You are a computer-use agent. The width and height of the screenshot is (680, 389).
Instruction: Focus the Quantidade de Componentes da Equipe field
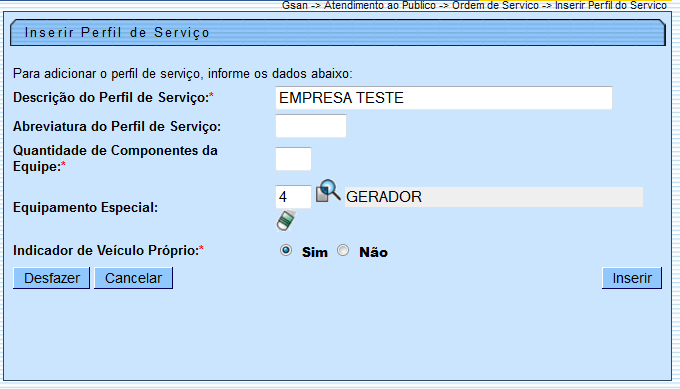pyautogui.click(x=294, y=159)
